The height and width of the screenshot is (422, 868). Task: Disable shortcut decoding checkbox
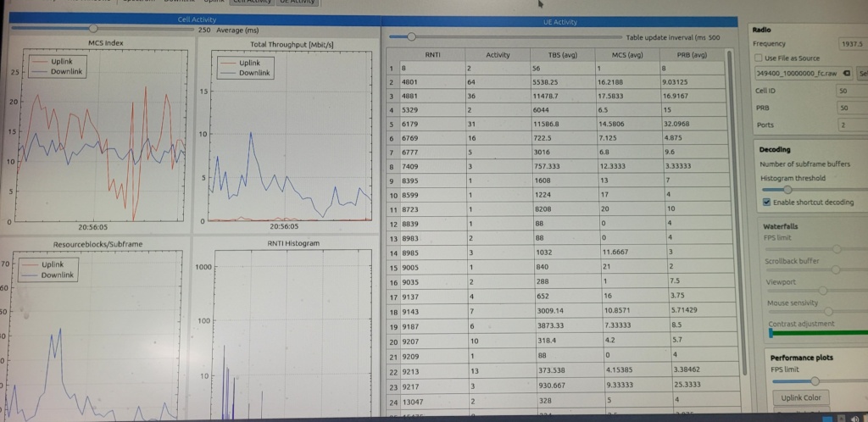point(766,203)
